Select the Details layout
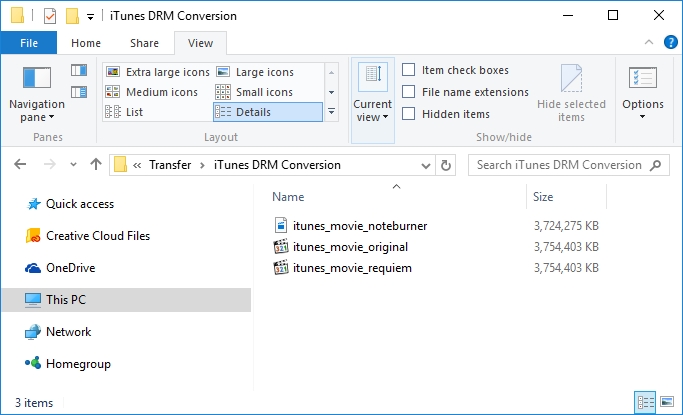The image size is (683, 415). [268, 112]
